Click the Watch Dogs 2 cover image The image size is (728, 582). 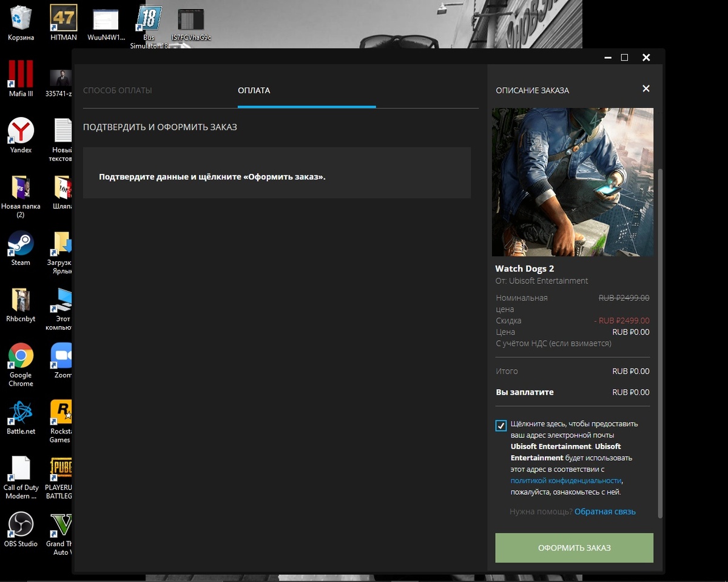[x=573, y=182]
